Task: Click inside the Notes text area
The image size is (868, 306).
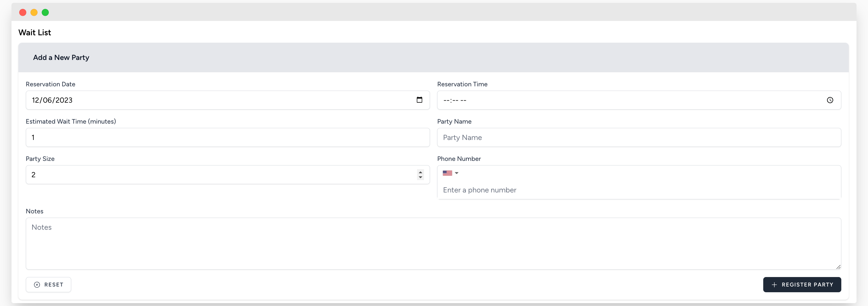Action: (433, 244)
